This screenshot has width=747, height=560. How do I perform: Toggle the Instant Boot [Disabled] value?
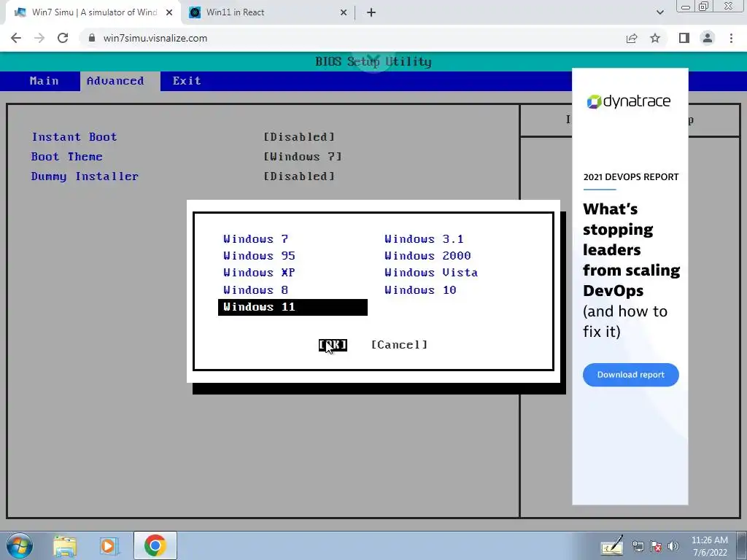[x=299, y=137]
